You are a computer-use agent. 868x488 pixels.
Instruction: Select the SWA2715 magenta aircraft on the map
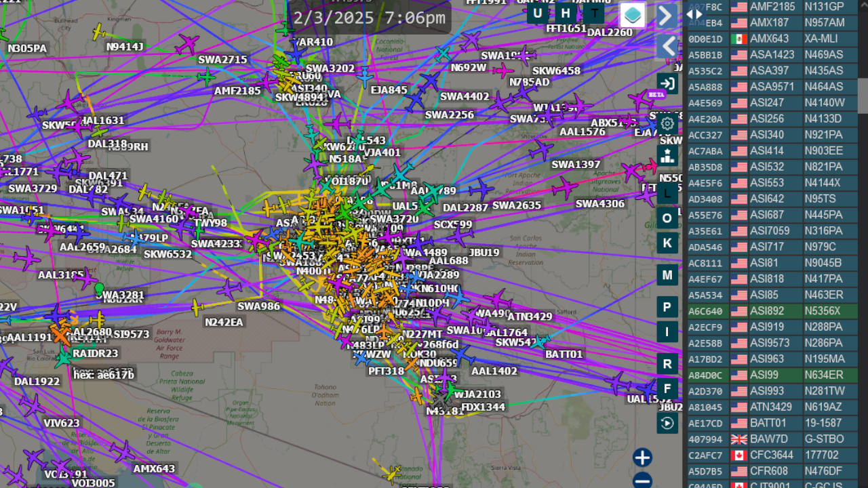point(187,45)
